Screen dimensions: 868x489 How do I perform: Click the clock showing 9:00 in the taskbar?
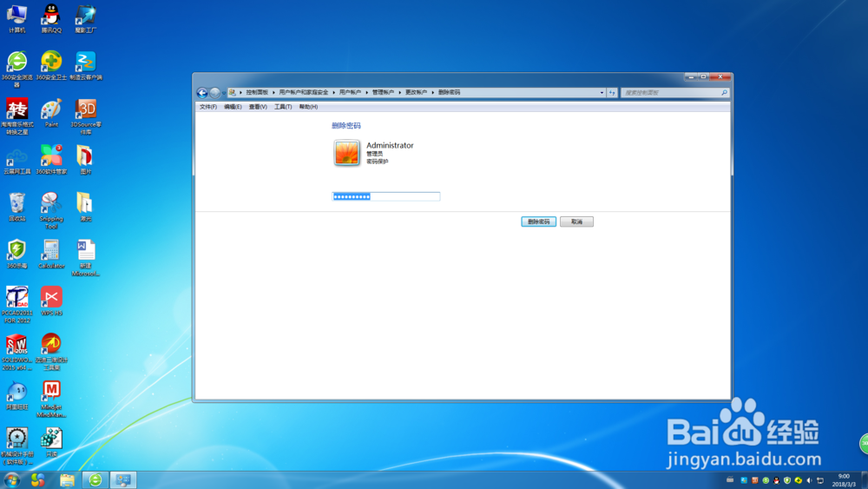(844, 480)
